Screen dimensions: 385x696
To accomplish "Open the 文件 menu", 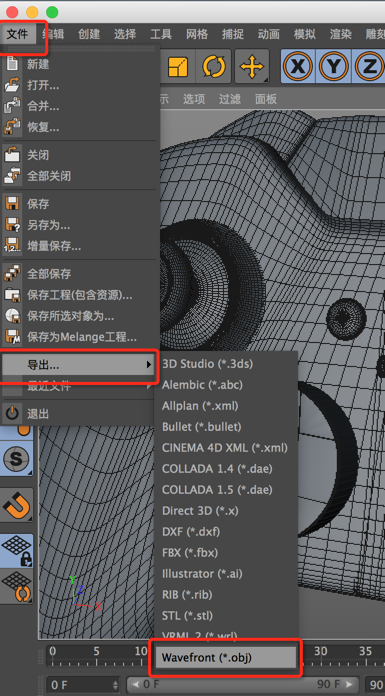I will point(17,34).
